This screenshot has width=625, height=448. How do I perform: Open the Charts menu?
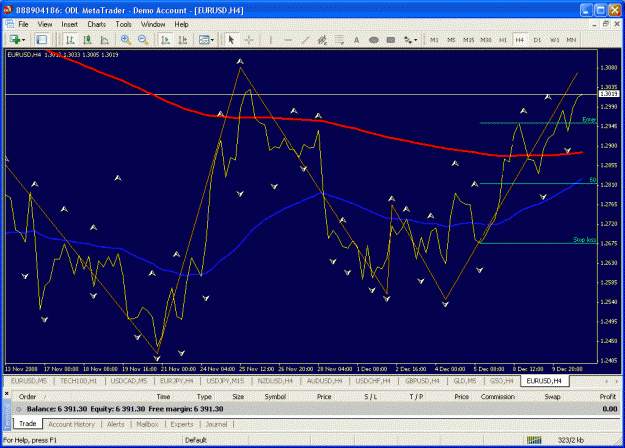pos(96,24)
